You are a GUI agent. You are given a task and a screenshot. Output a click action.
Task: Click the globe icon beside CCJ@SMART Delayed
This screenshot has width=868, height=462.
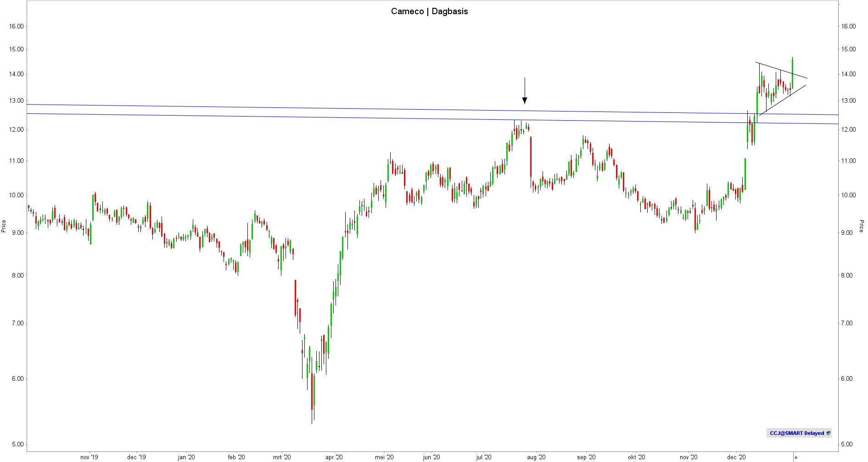click(828, 433)
